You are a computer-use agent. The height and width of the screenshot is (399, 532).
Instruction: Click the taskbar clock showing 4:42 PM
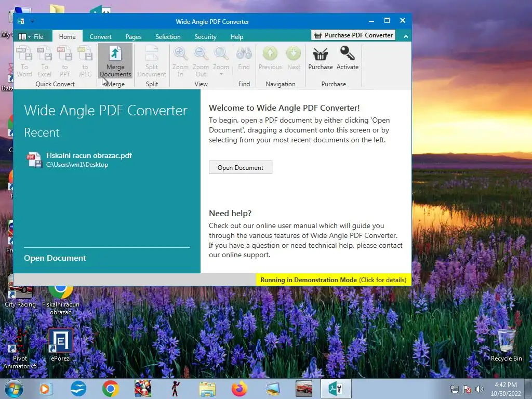click(x=506, y=389)
